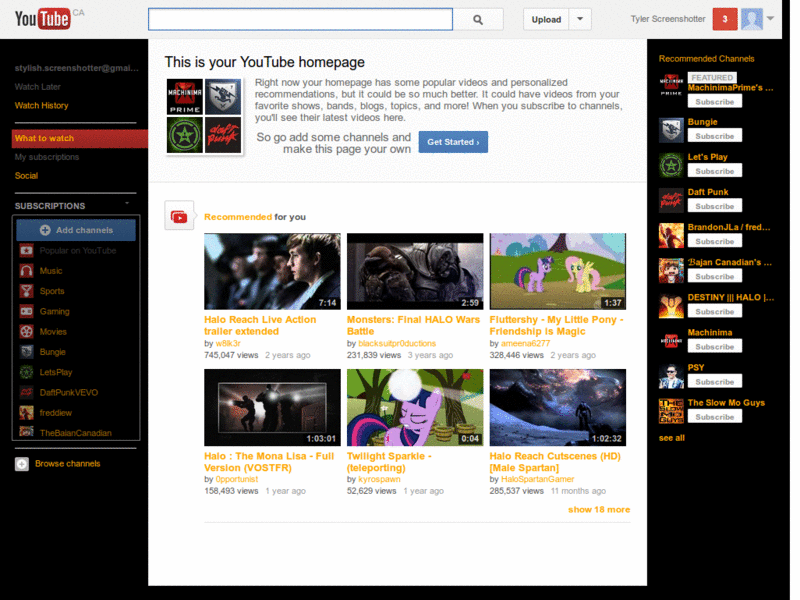
Task: Subscribe to MachinimaPrime's channel
Action: 715,102
